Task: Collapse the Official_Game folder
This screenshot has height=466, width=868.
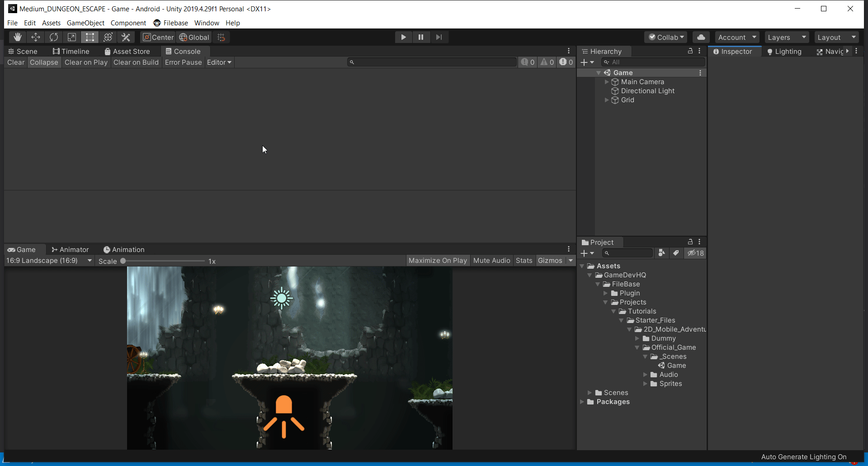Action: coord(637,347)
